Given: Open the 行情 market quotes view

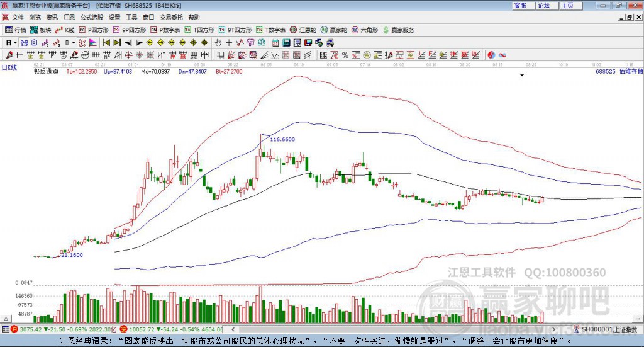Looking at the screenshot, I should [16, 30].
